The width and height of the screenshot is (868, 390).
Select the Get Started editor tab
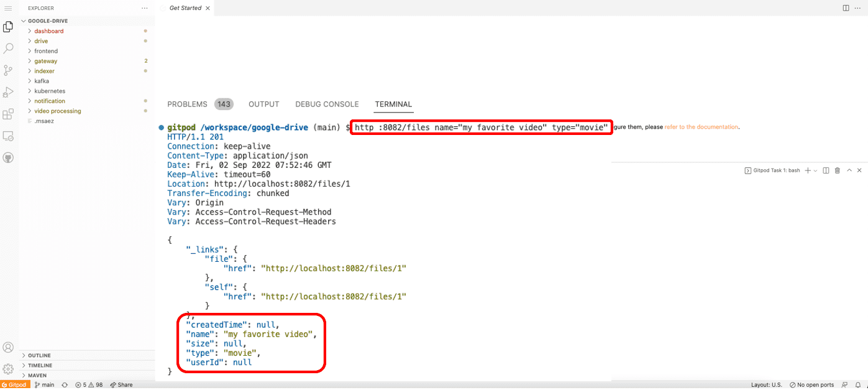[185, 8]
